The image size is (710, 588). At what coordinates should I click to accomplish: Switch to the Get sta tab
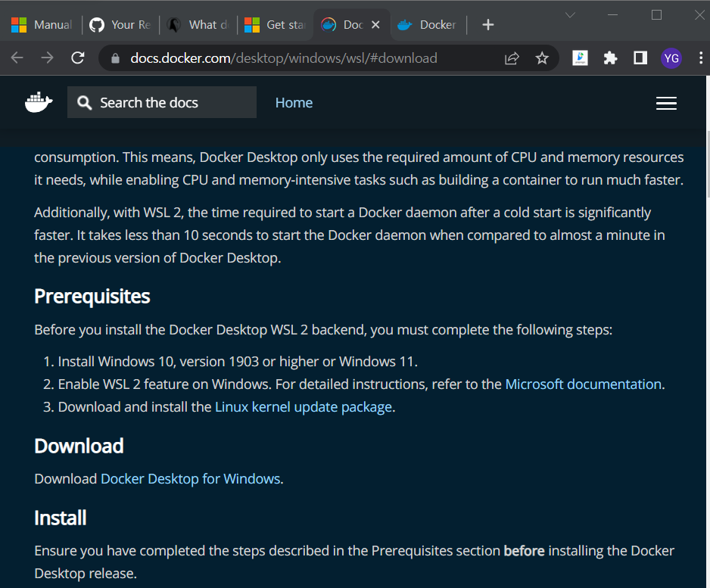(x=276, y=25)
